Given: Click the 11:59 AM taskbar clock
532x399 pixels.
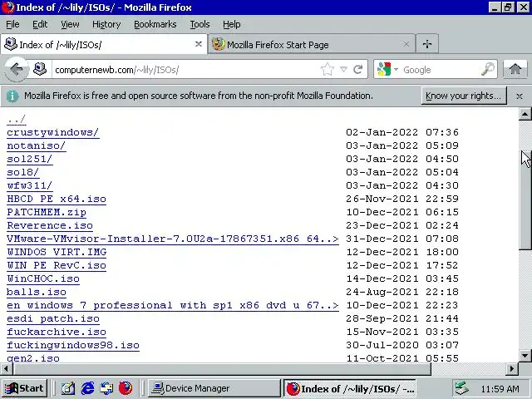Looking at the screenshot, I should 500,389.
